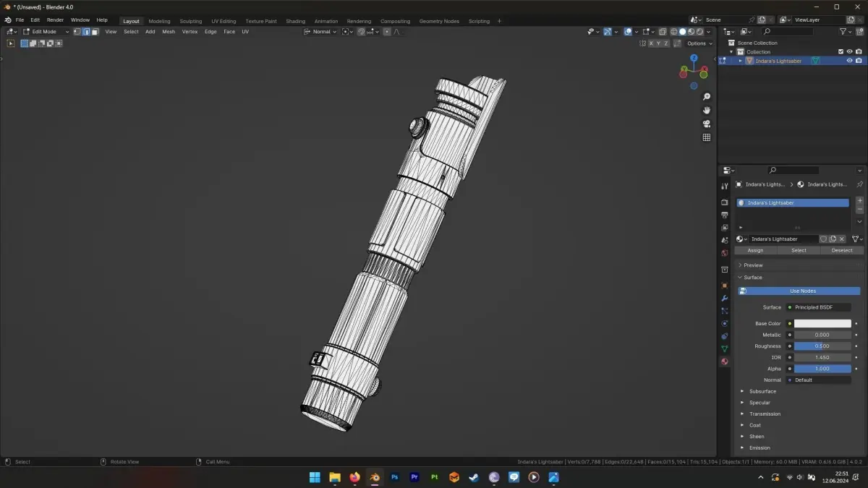Open the Object Data mesh tab icon
The width and height of the screenshot is (868, 488).
[724, 348]
